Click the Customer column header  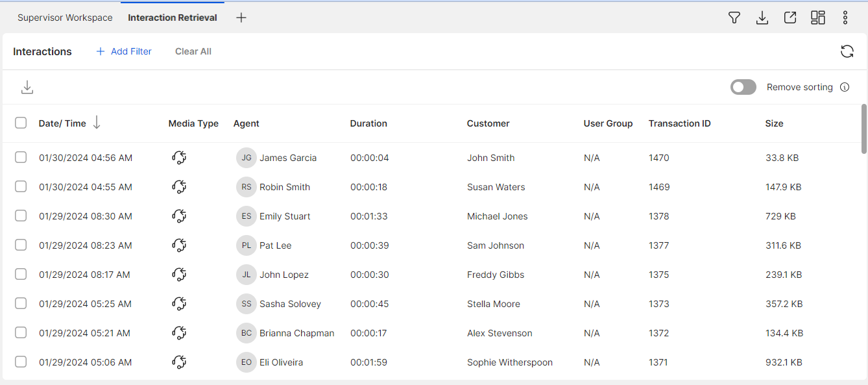tap(488, 123)
